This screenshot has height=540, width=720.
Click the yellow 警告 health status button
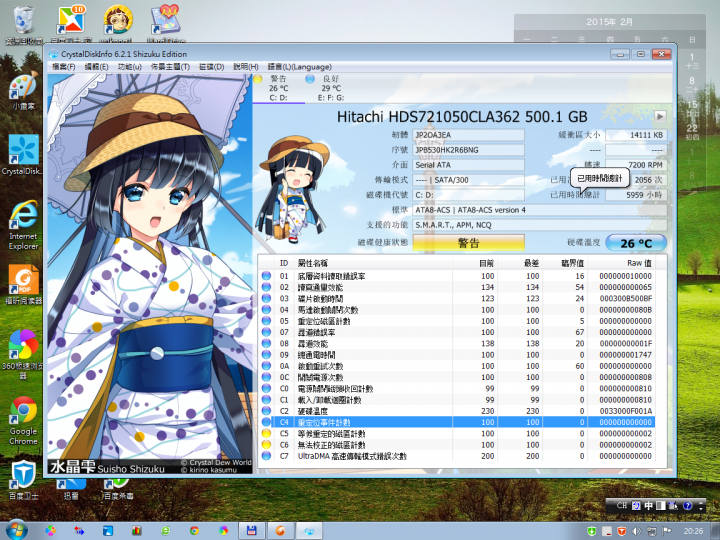[468, 243]
